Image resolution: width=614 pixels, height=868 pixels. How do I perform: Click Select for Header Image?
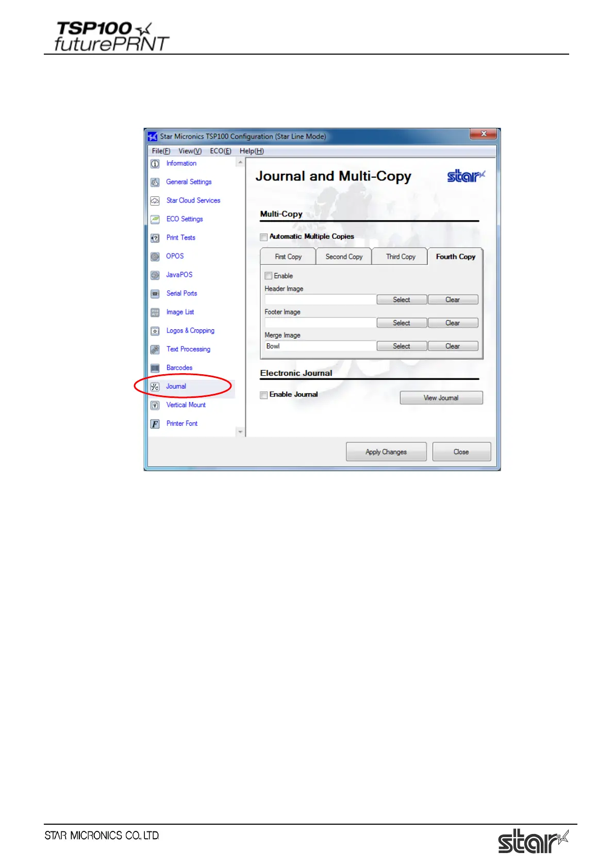(x=402, y=299)
